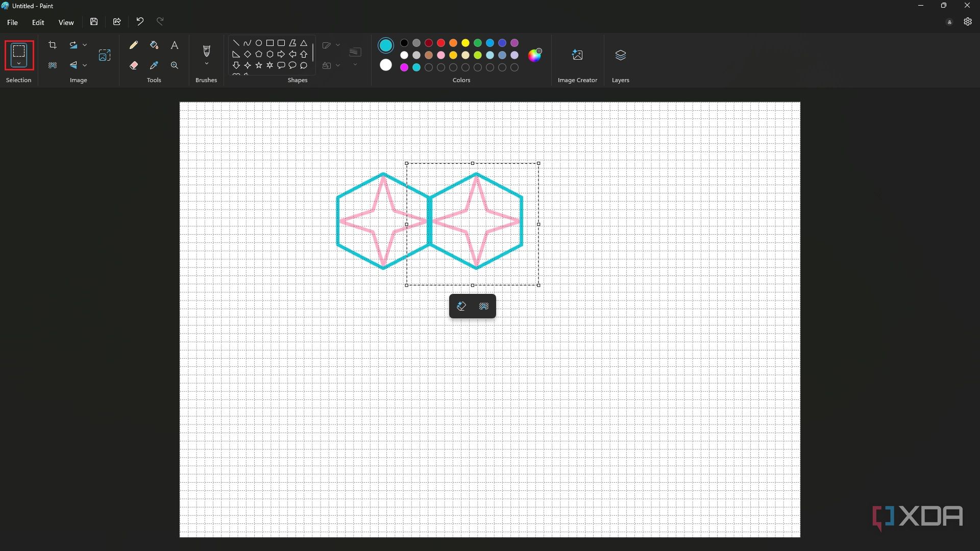Viewport: 980px width, 551px height.
Task: Open the Flip dropdown arrow
Action: [85, 65]
